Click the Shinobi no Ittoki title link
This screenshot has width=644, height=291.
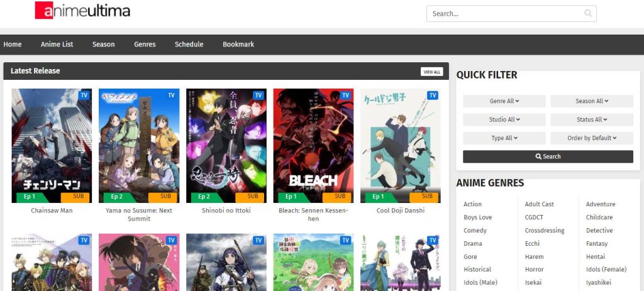(226, 211)
